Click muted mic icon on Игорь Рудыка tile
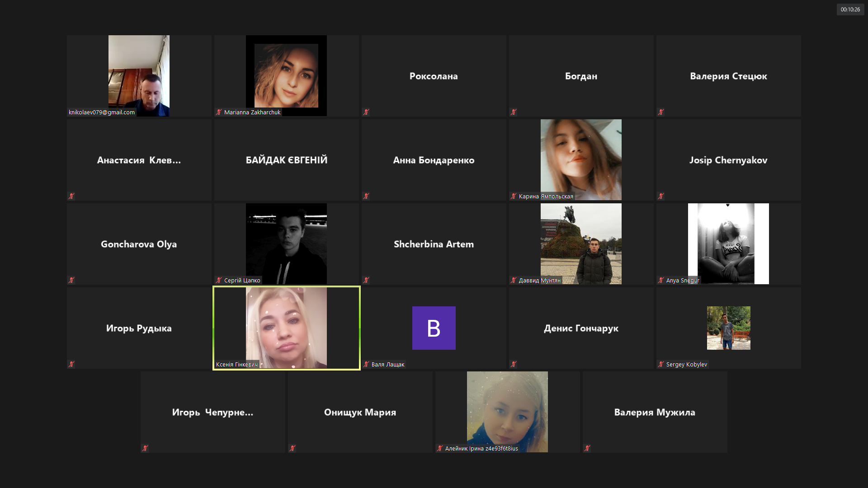 pyautogui.click(x=71, y=364)
